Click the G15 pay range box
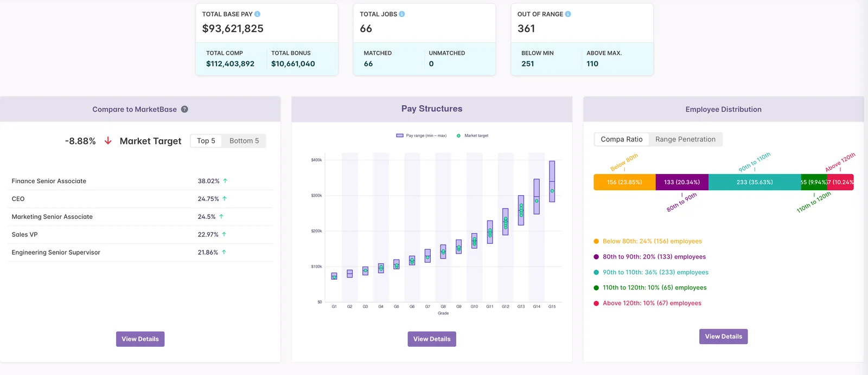868x375 pixels. pos(552,182)
